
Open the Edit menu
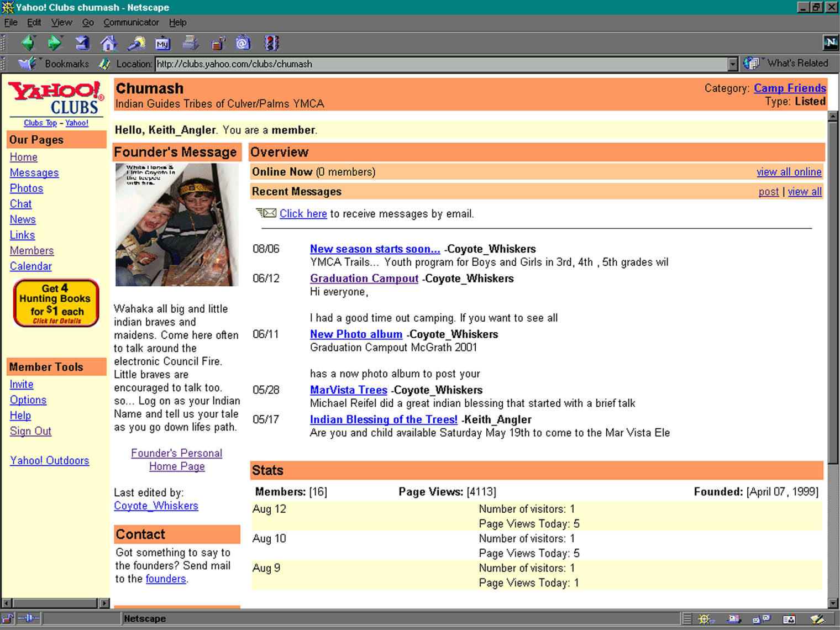point(34,22)
